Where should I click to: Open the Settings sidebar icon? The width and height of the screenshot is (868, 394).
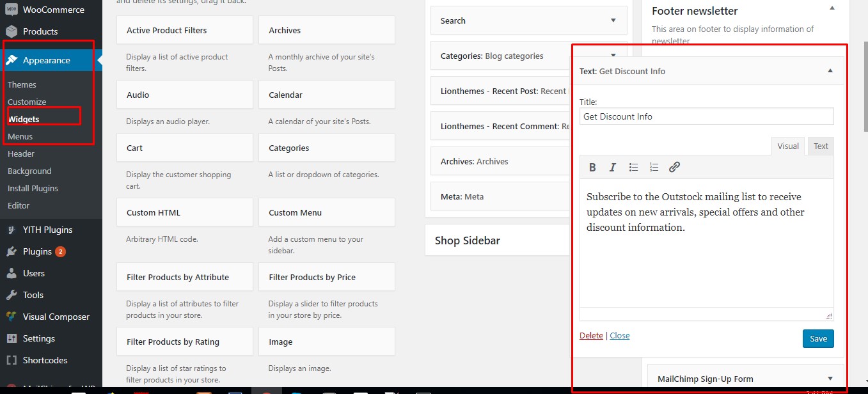click(12, 338)
